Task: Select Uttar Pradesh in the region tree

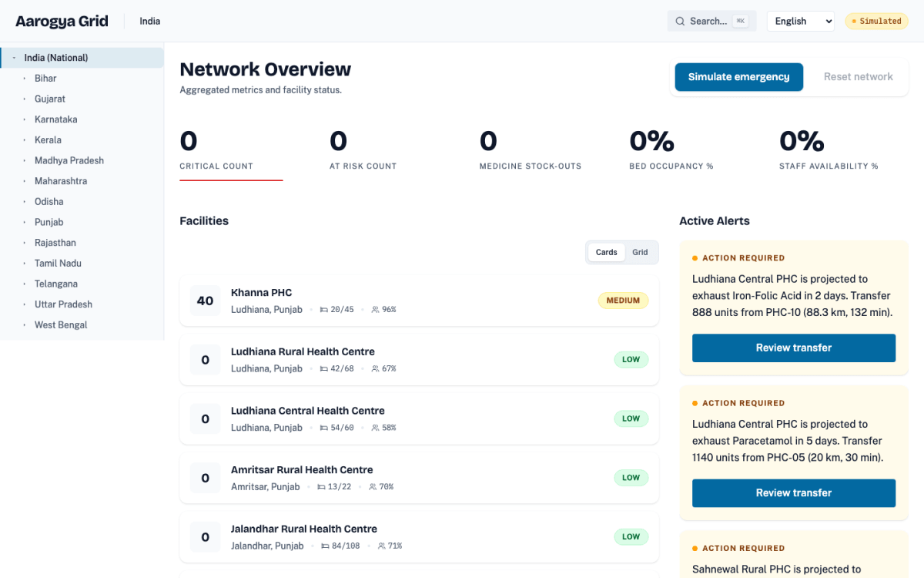Action: click(82, 304)
